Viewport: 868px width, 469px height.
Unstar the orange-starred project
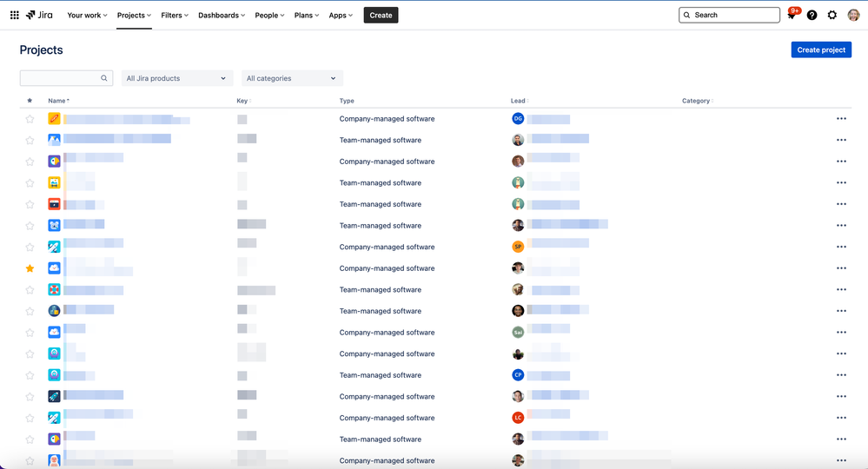coord(30,268)
